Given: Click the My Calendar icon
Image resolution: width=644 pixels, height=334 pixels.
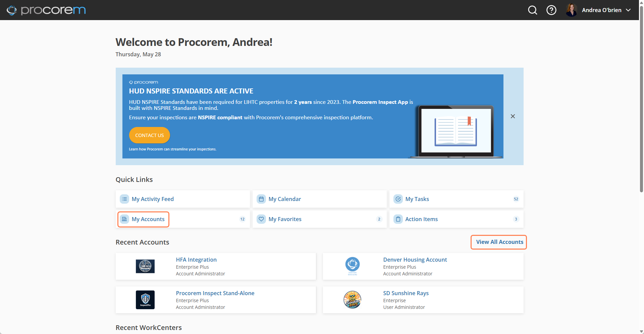Looking at the screenshot, I should (261, 199).
